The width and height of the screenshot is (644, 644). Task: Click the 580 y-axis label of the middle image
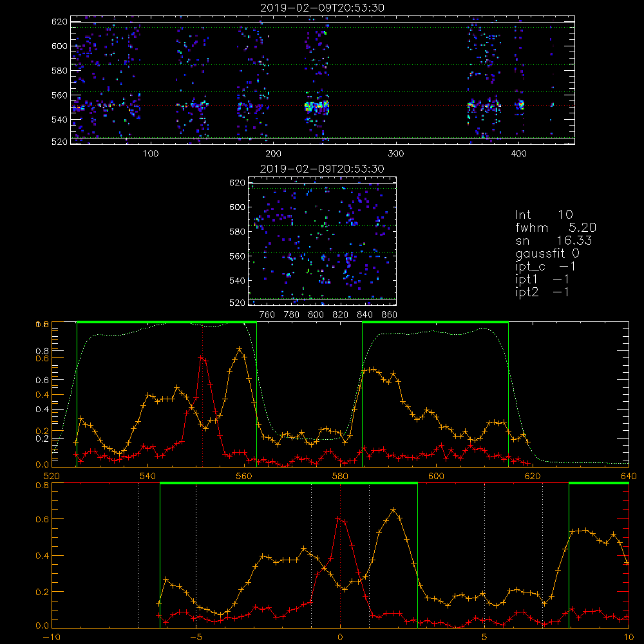click(238, 232)
